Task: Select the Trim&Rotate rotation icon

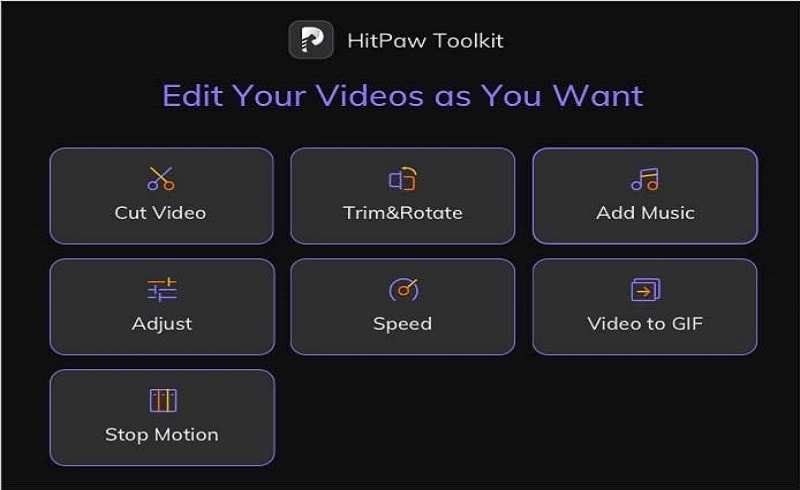Action: click(403, 179)
